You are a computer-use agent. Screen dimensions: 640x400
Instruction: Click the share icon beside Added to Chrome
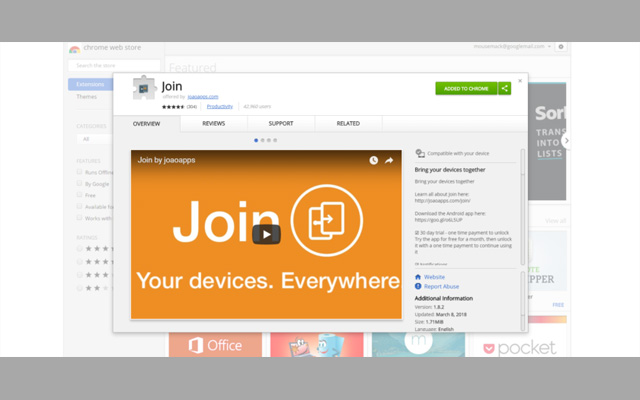pyautogui.click(x=505, y=88)
